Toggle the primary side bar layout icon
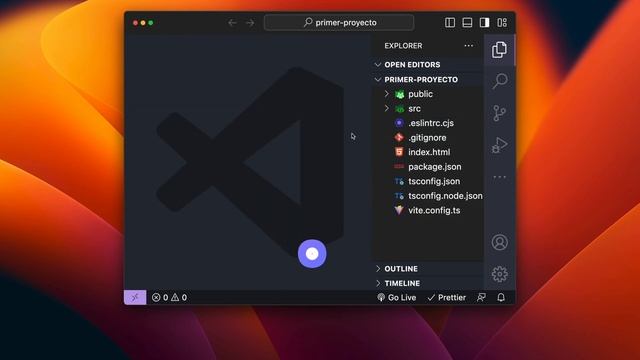The height and width of the screenshot is (360, 640). pos(450,22)
